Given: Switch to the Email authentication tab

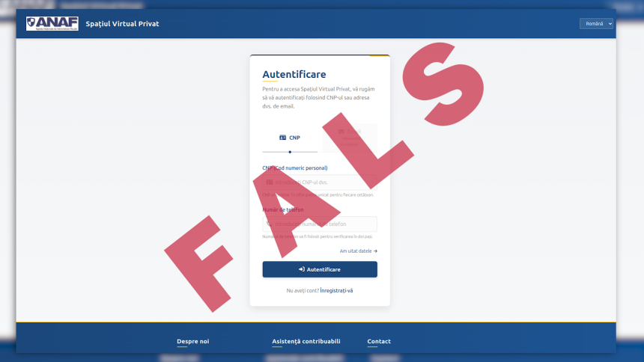Looking at the screenshot, I should [350, 138].
